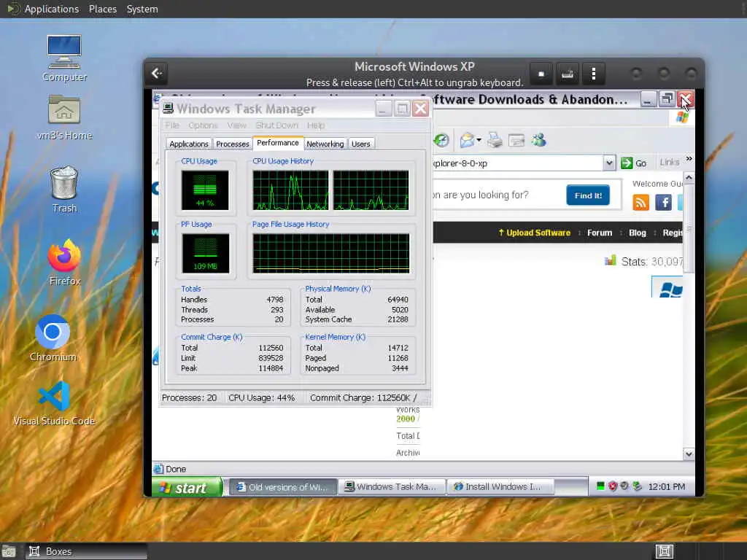Click the CPU Usage 44 % gauge
The image size is (747, 560).
pyautogui.click(x=205, y=190)
